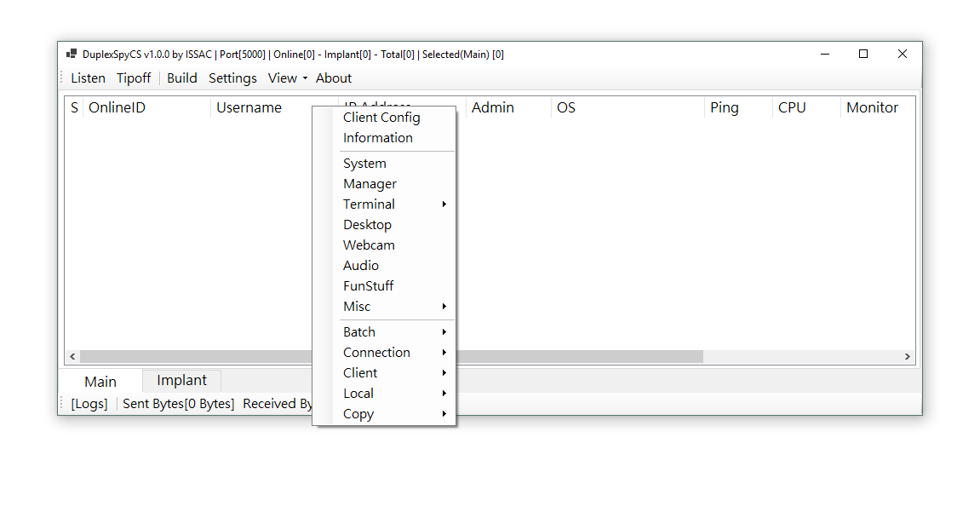Click the [Logs] label in the status bar
Viewport: 980px width, 518px height.
pyautogui.click(x=89, y=403)
